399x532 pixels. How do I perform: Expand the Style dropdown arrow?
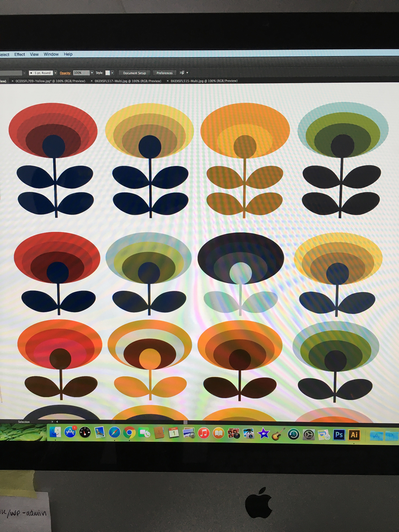[112, 73]
